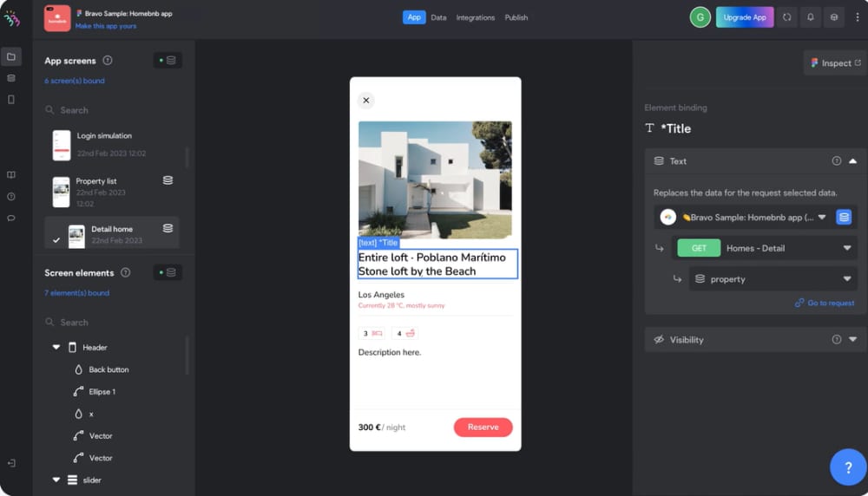Click the globe icon in top bar

tap(834, 17)
